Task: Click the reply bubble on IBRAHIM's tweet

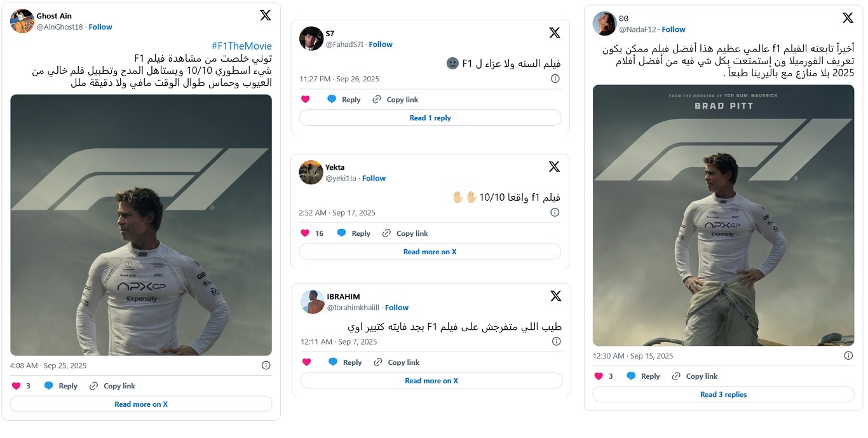Action: (333, 362)
